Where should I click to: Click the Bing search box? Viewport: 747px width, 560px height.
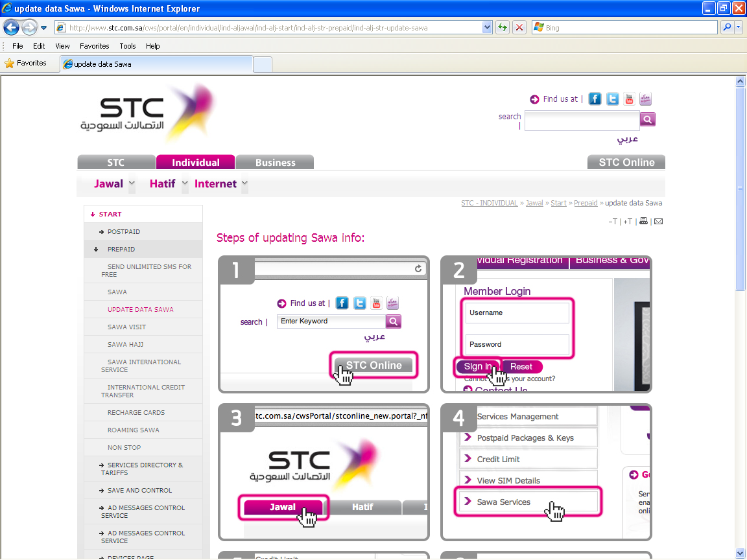624,28
